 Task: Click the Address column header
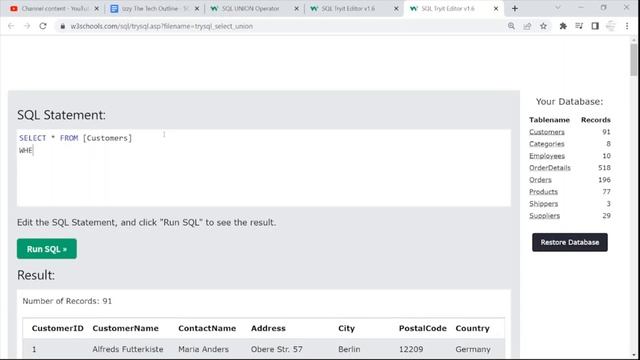tap(268, 329)
